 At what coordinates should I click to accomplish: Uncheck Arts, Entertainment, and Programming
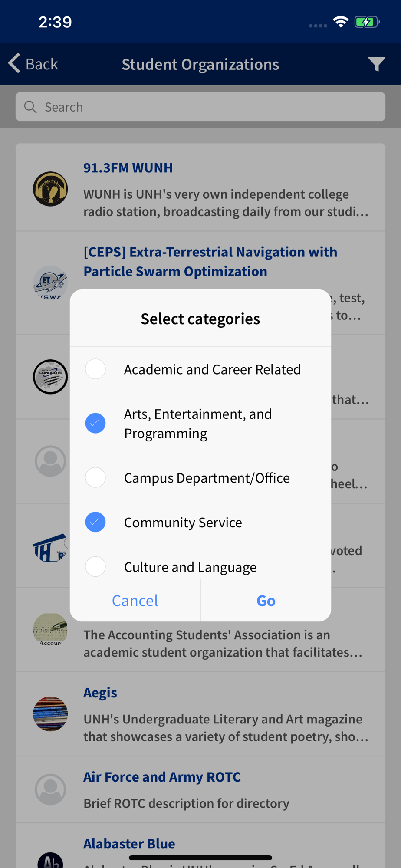click(x=95, y=423)
